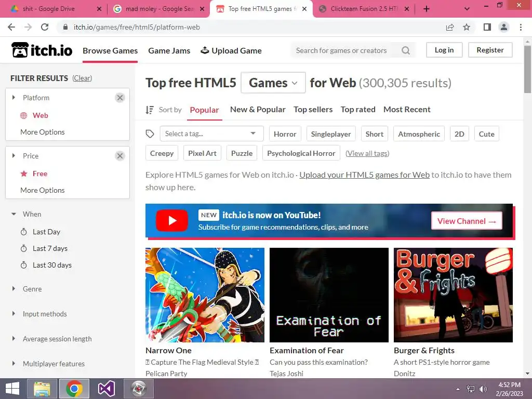Click the Horror tag

(x=285, y=134)
